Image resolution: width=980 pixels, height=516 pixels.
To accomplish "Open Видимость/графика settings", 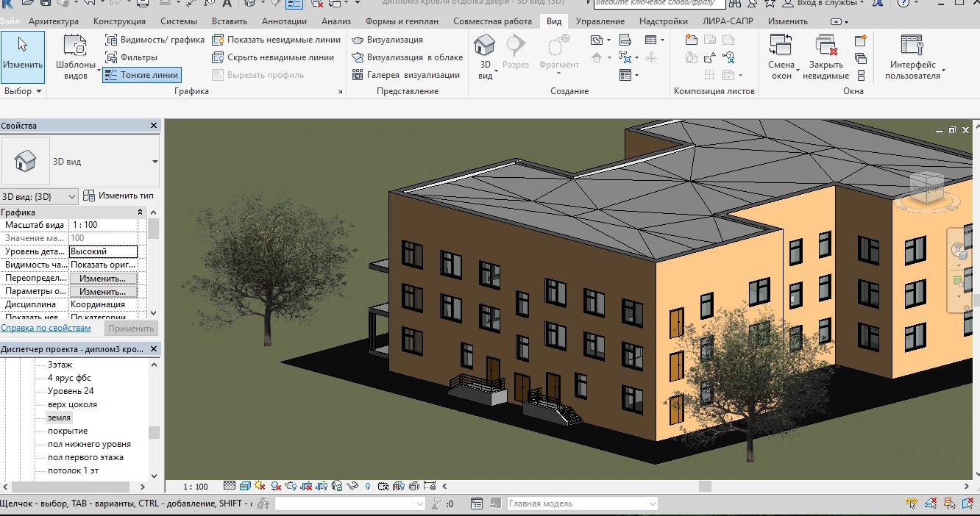I will [x=155, y=40].
